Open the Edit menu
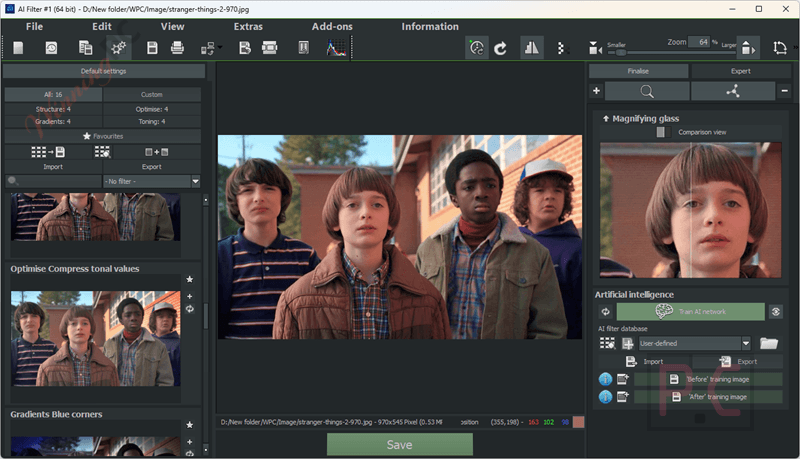 click(102, 27)
